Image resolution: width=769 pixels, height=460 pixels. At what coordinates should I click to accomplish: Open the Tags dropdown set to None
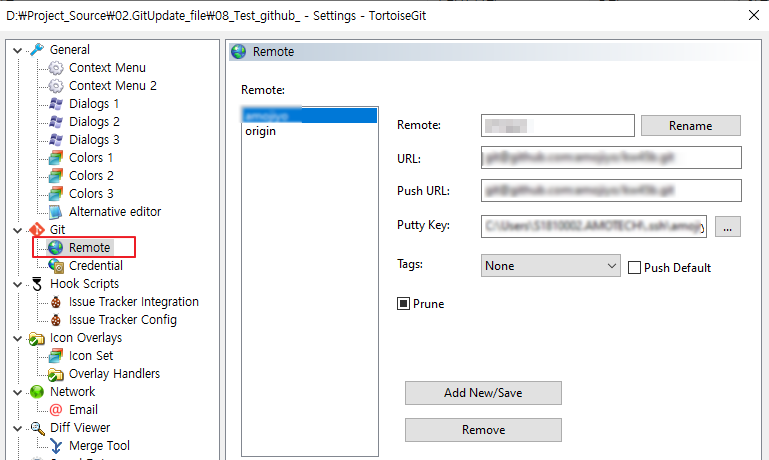550,265
